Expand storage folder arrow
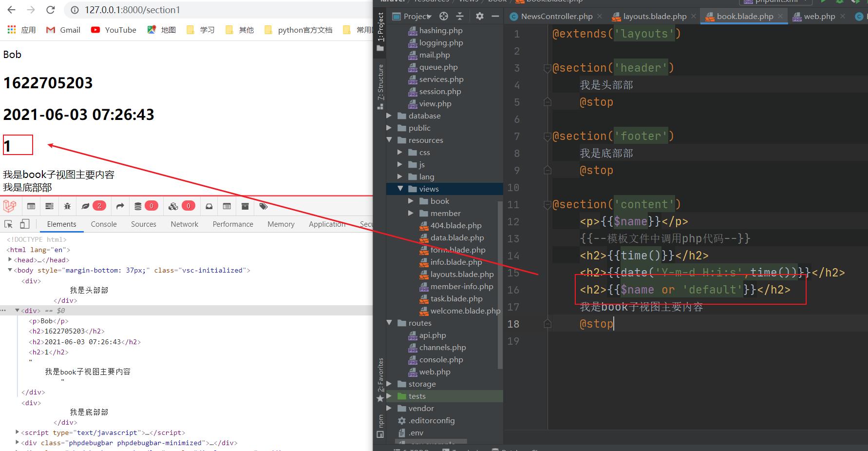 pos(389,384)
